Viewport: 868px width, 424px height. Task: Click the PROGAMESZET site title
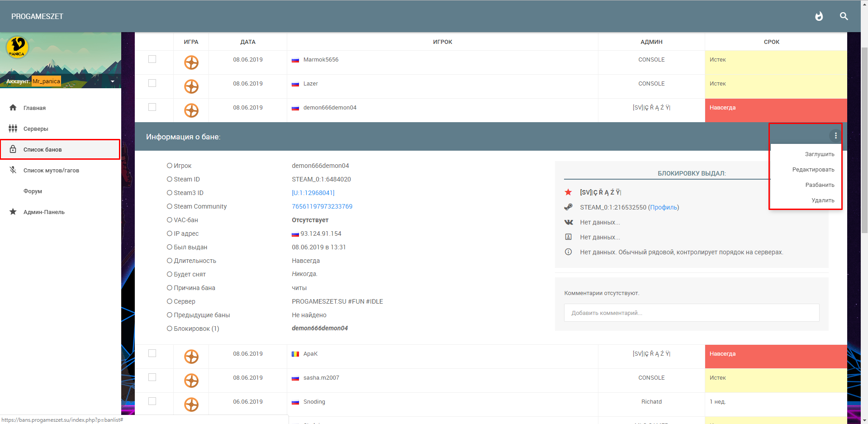[x=37, y=16]
